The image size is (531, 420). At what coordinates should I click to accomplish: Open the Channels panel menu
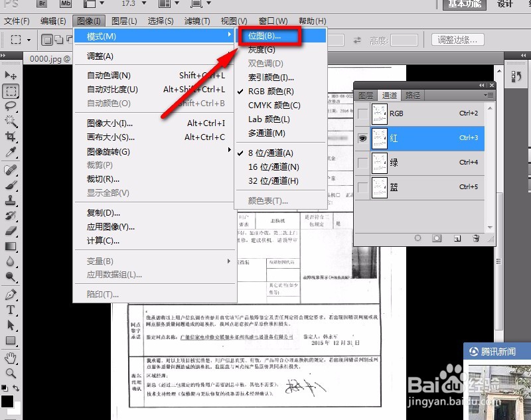[x=490, y=95]
